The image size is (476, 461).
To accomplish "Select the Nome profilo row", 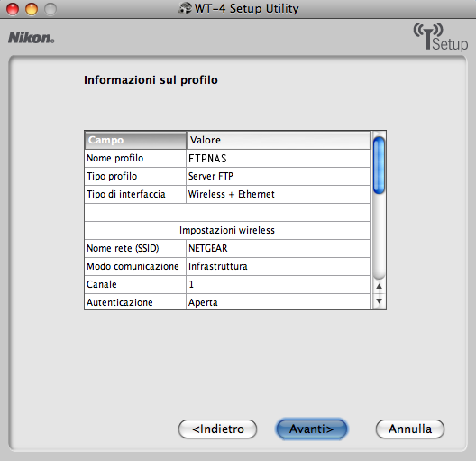I will pyautogui.click(x=227, y=158).
